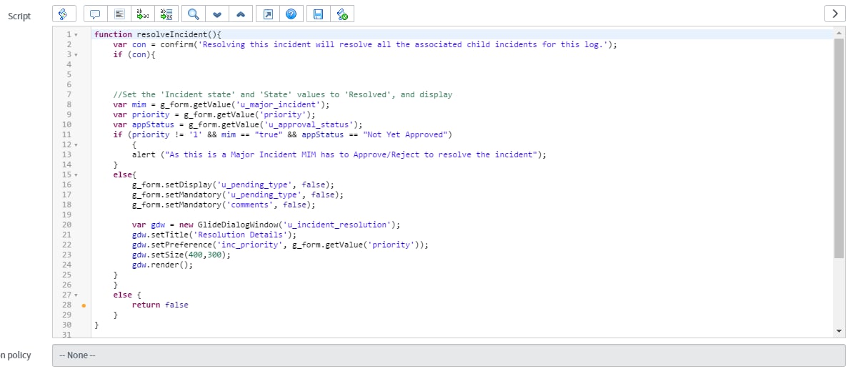This screenshot has height=369, width=868.
Task: Click the 'new GlideDialogWindow' line
Action: (266, 225)
